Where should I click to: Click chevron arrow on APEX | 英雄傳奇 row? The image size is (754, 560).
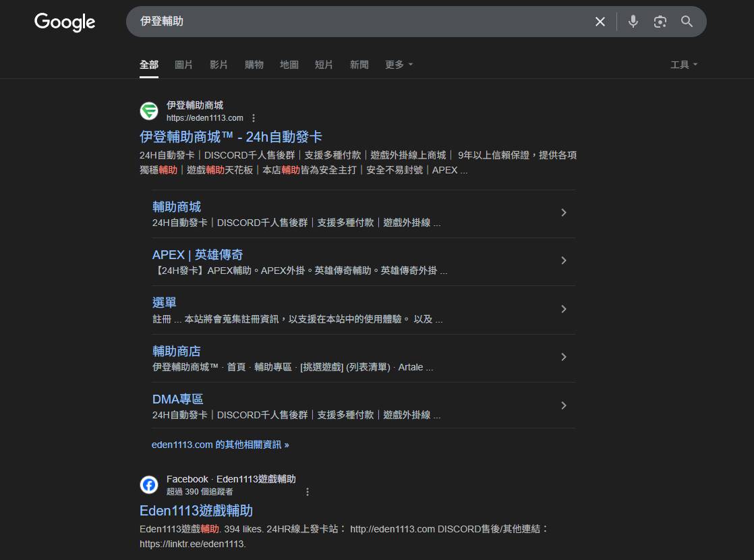pyautogui.click(x=564, y=260)
